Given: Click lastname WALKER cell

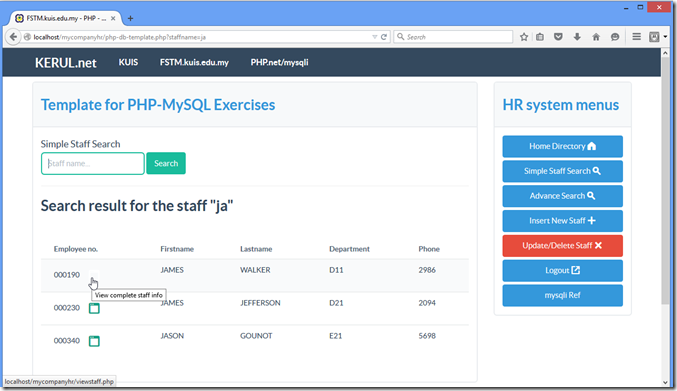Looking at the screenshot, I should tap(255, 270).
